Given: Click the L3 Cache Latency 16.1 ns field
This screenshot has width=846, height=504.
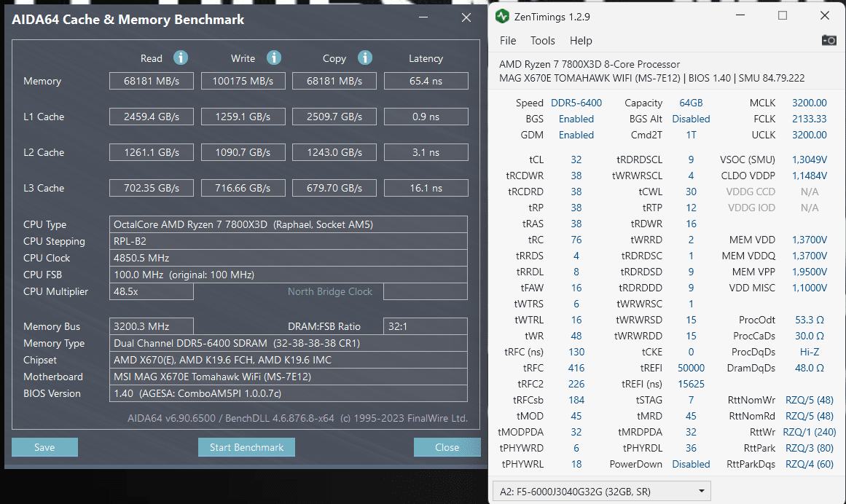Looking at the screenshot, I should pyautogui.click(x=426, y=188).
